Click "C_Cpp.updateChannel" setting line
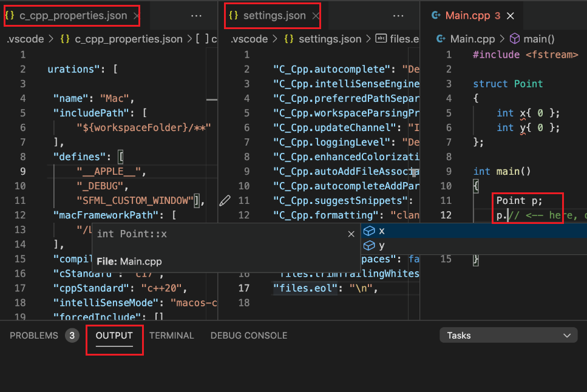Viewport: 587px width, 392px height. coord(346,127)
